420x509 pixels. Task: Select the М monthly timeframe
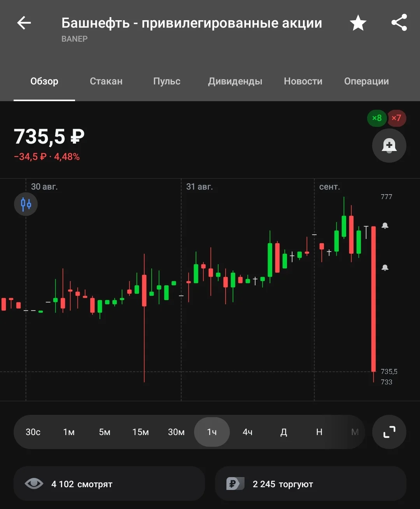click(355, 432)
